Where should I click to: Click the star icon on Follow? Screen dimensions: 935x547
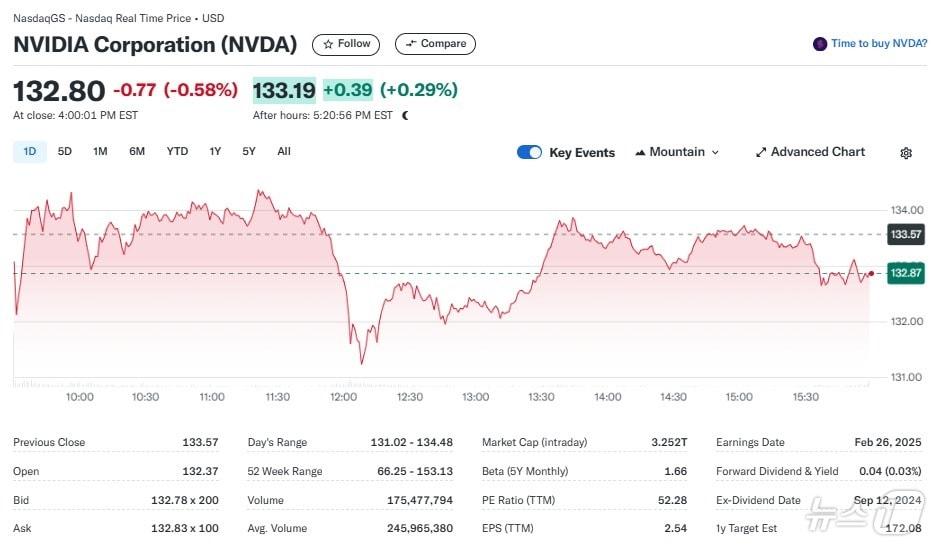328,44
